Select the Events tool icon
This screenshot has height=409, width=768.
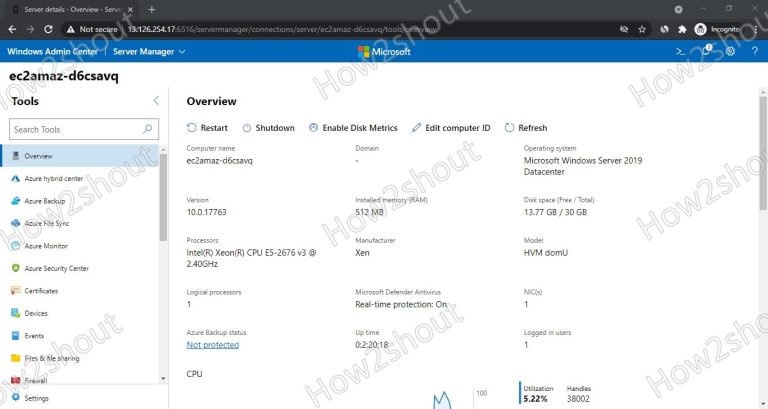pyautogui.click(x=16, y=336)
